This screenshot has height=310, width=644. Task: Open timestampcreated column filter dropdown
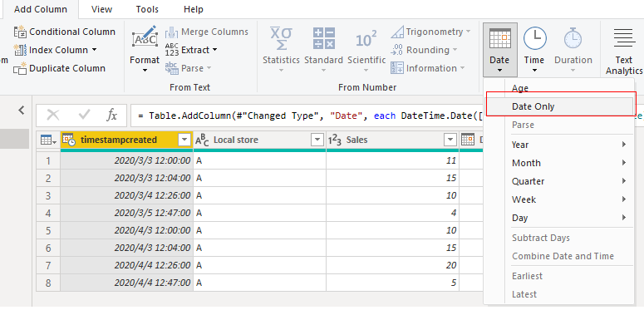pos(184,140)
